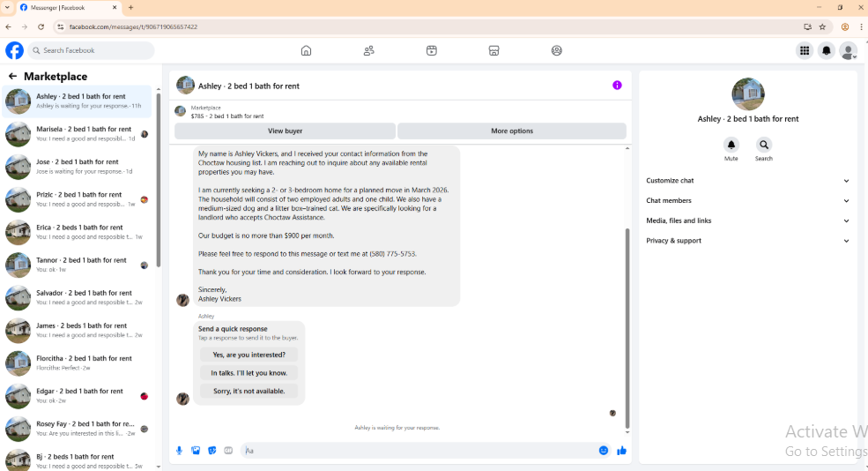Open the $785 2 bed 1 bath listing link

tap(227, 116)
